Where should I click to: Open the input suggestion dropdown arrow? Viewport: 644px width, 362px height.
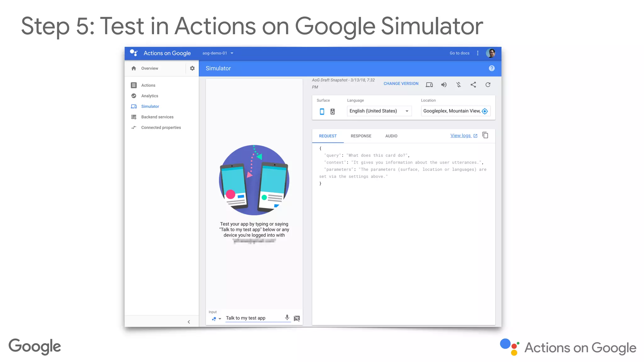click(220, 319)
